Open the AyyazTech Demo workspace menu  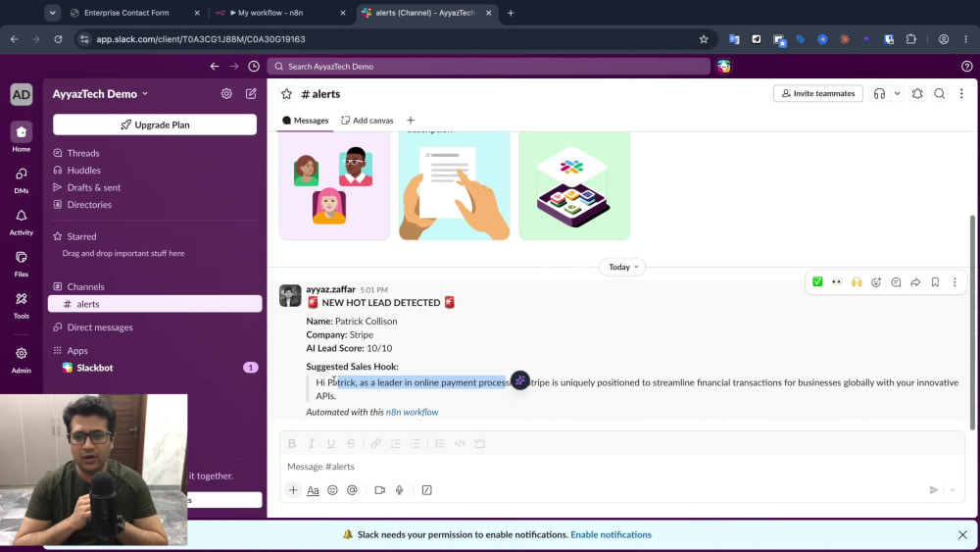click(101, 94)
